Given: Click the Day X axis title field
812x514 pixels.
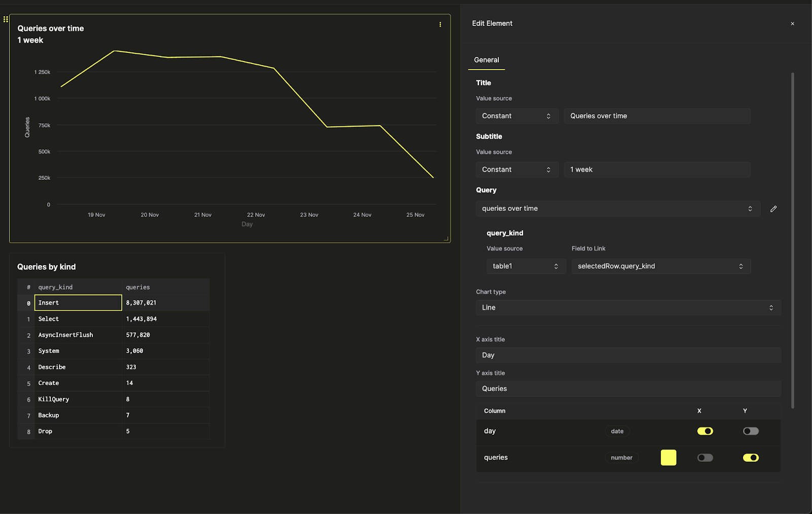Looking at the screenshot, I should click(x=628, y=355).
